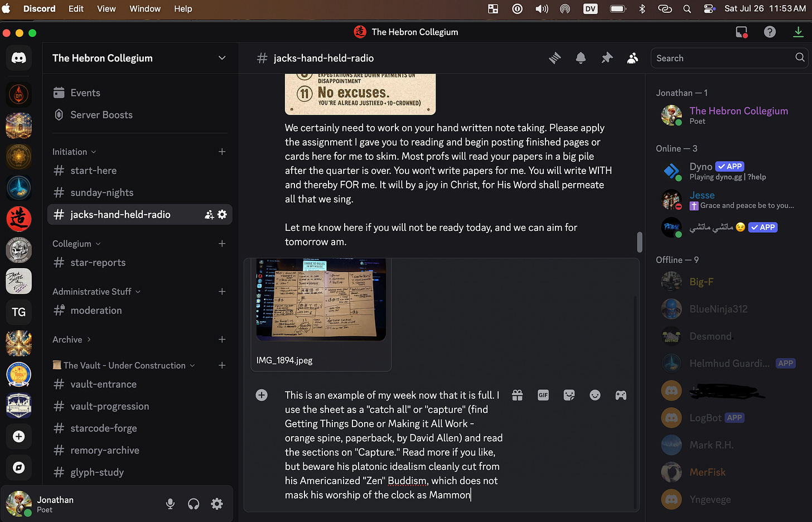This screenshot has height=522, width=812.
Task: Open moderation channel
Action: tap(139, 311)
